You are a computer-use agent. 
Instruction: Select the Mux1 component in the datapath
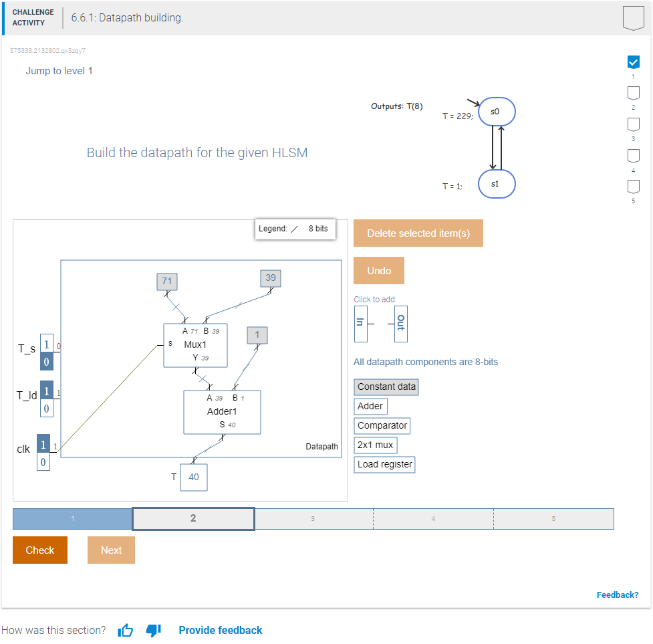pos(195,345)
